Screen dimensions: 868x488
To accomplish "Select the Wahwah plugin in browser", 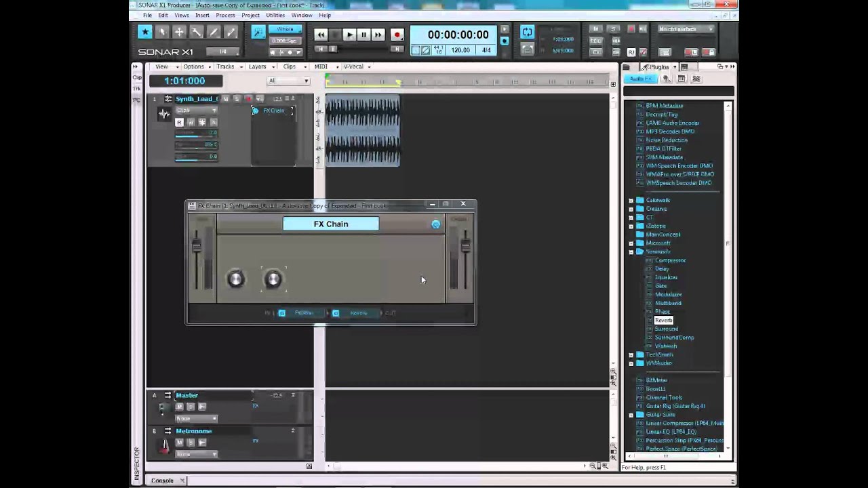I will click(665, 346).
